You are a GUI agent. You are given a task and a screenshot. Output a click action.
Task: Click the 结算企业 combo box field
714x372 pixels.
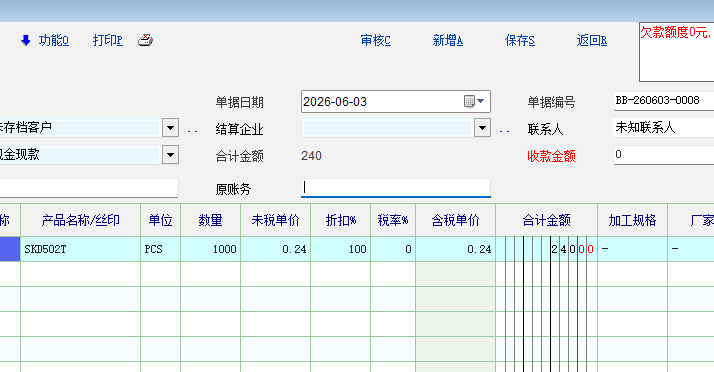coord(387,128)
